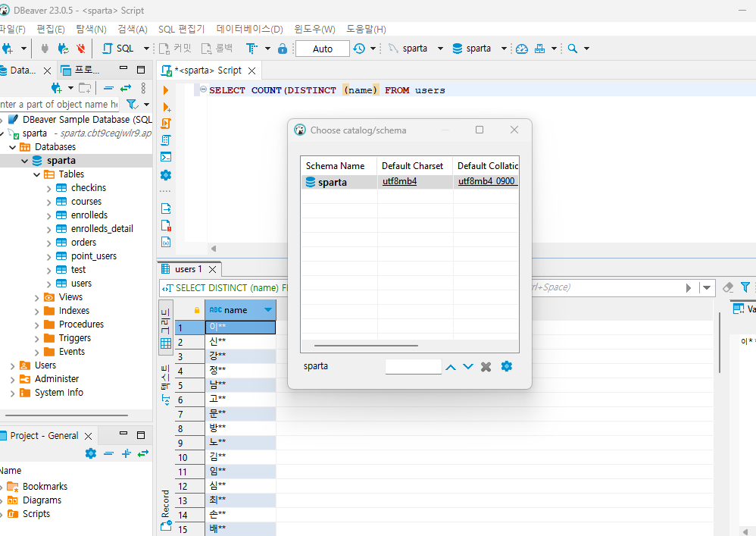This screenshot has width=756, height=536.
Task: Open the 편집(E) menu
Action: point(51,29)
